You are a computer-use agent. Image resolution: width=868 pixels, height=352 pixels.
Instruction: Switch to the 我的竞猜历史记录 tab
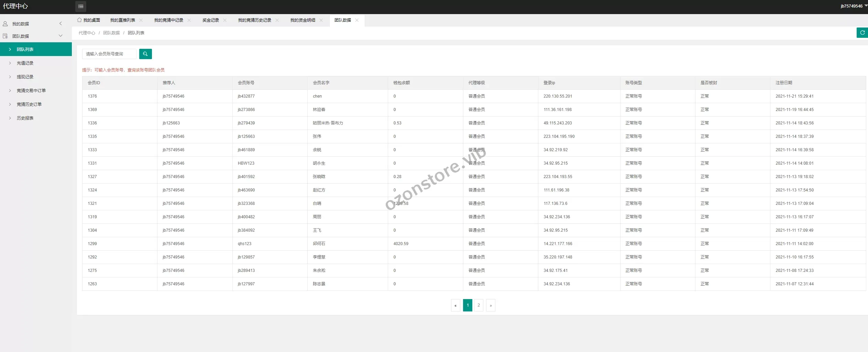(254, 20)
